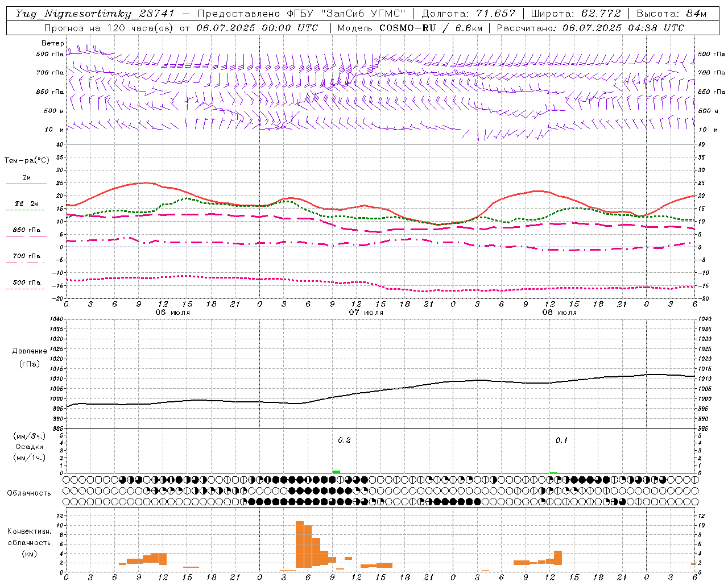
Task: Click the Тем-ра(°C) axis title
Action: [27, 161]
